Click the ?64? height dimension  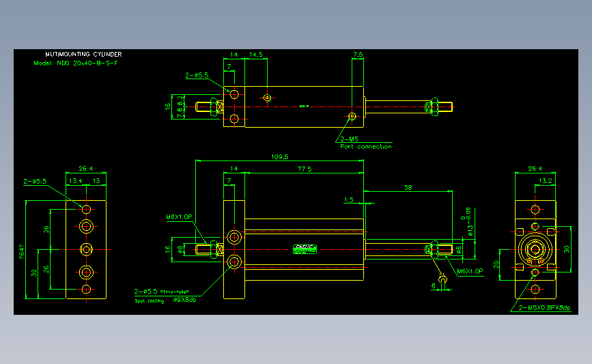(x=22, y=251)
